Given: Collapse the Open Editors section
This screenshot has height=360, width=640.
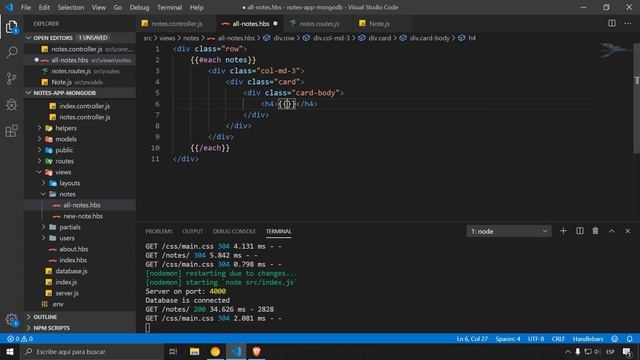Looking at the screenshot, I should pos(80,38).
